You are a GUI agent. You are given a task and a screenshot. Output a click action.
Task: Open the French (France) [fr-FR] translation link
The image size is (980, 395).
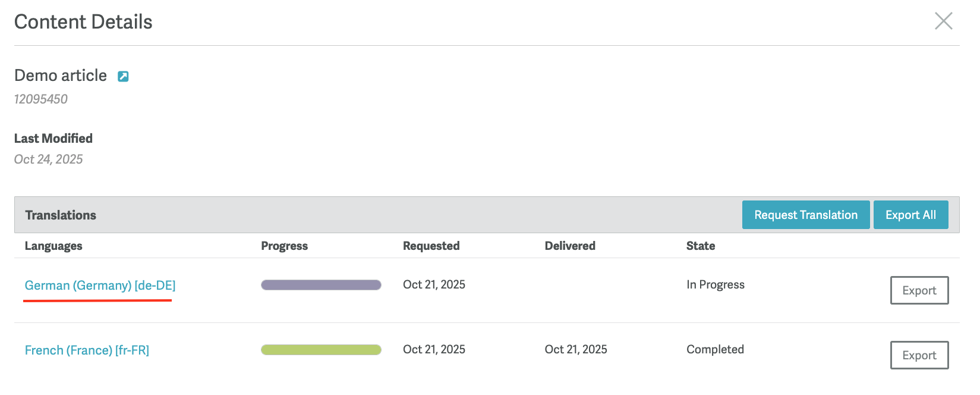coord(87,350)
